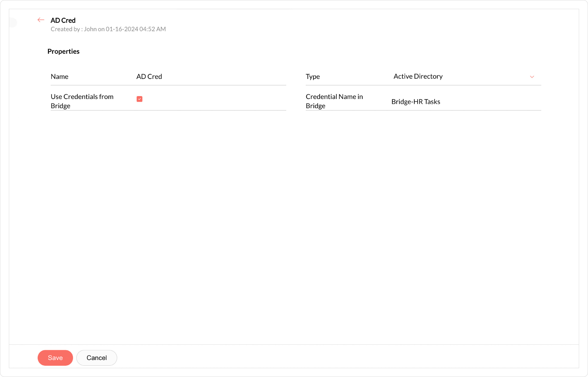Open the Type dropdown showing Active Directory
The height and width of the screenshot is (377, 588).
tap(464, 76)
